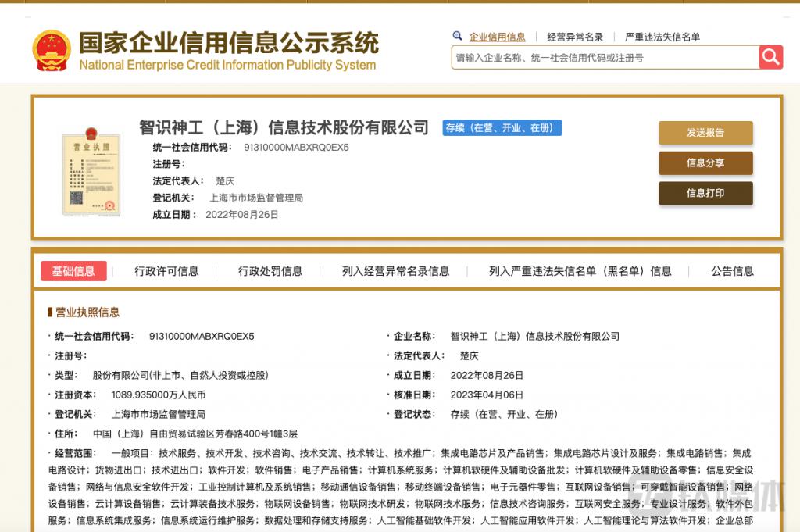Click the 国家企业信用信息公示系统 site title
The width and height of the screenshot is (800, 532).
click(x=228, y=43)
